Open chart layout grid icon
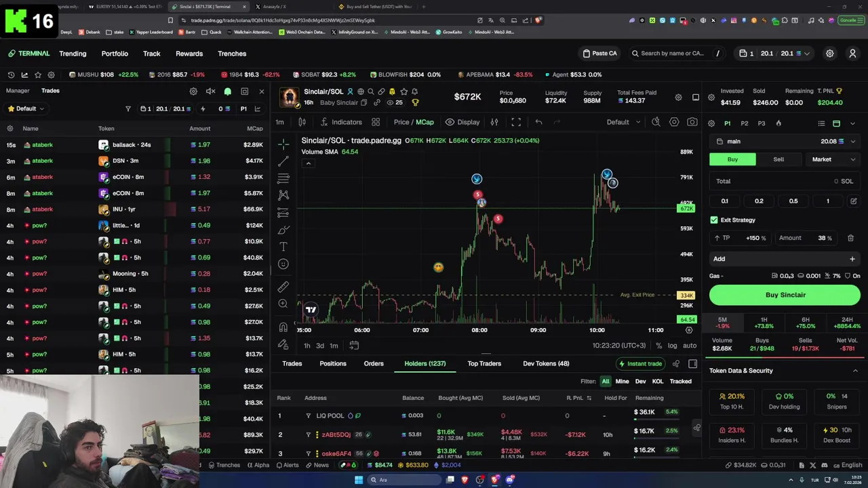The height and width of the screenshot is (488, 868). click(x=376, y=122)
